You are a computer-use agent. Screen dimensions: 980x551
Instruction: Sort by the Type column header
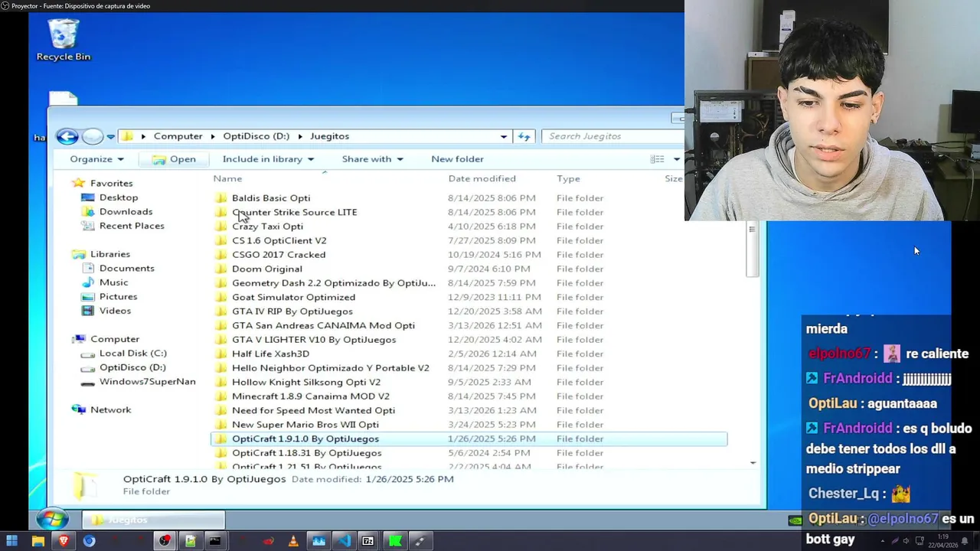click(x=568, y=178)
